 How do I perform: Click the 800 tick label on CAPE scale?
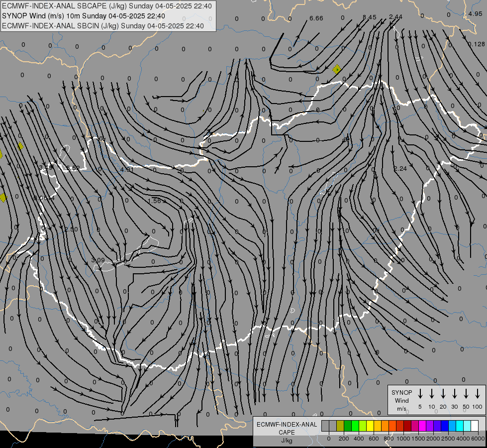click(389, 439)
